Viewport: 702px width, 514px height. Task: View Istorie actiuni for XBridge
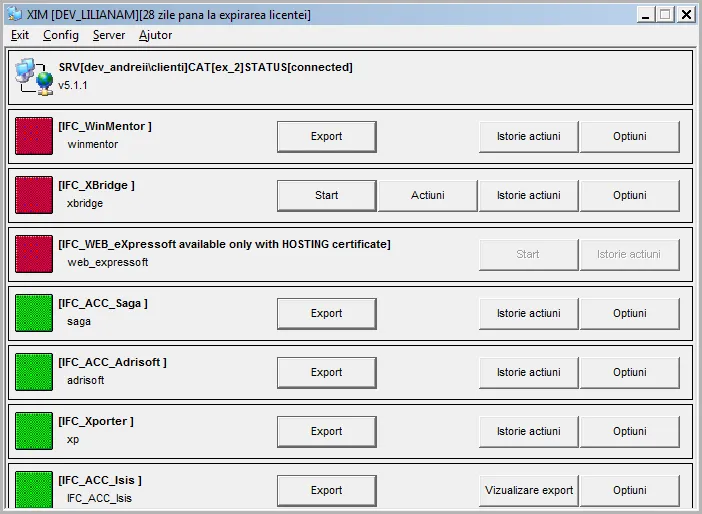[529, 196]
